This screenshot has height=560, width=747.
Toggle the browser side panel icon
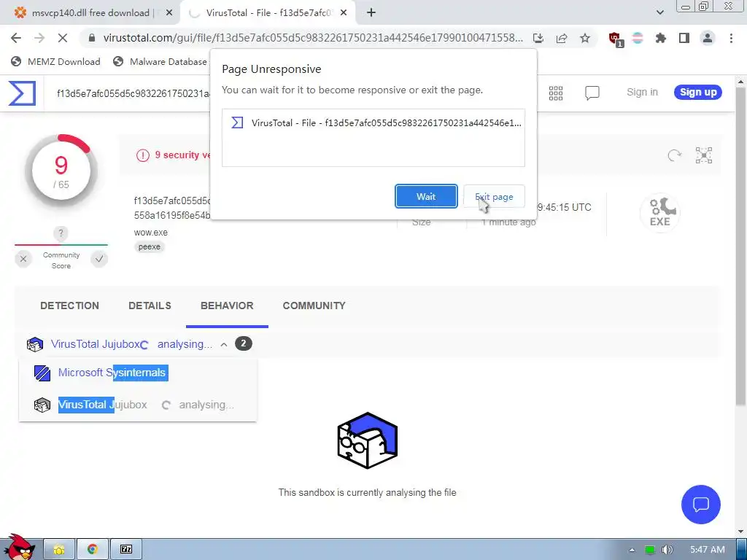point(684,38)
